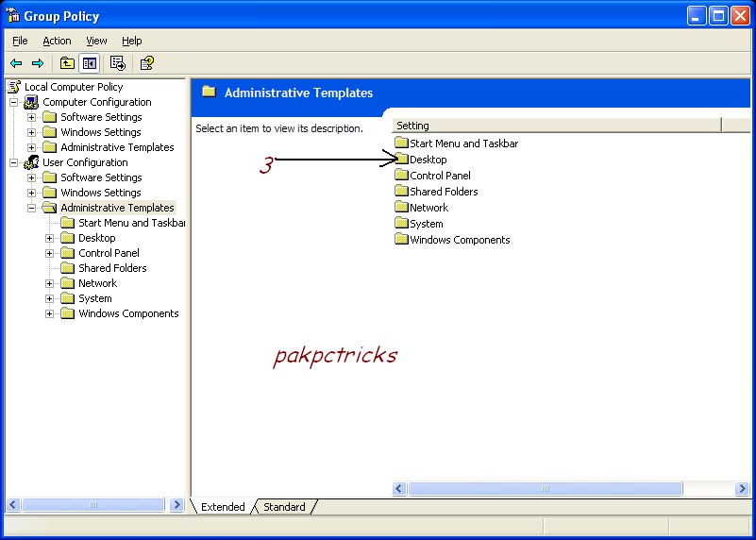Screen dimensions: 756x540
Task: Click folder icon of Shared Folders in settings list
Action: click(401, 191)
